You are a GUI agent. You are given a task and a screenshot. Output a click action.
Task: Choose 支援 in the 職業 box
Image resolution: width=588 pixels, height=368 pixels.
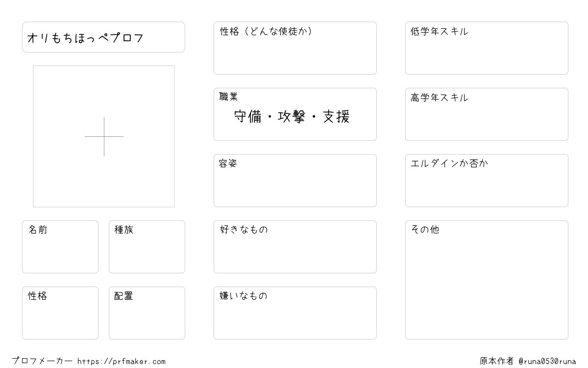(336, 117)
